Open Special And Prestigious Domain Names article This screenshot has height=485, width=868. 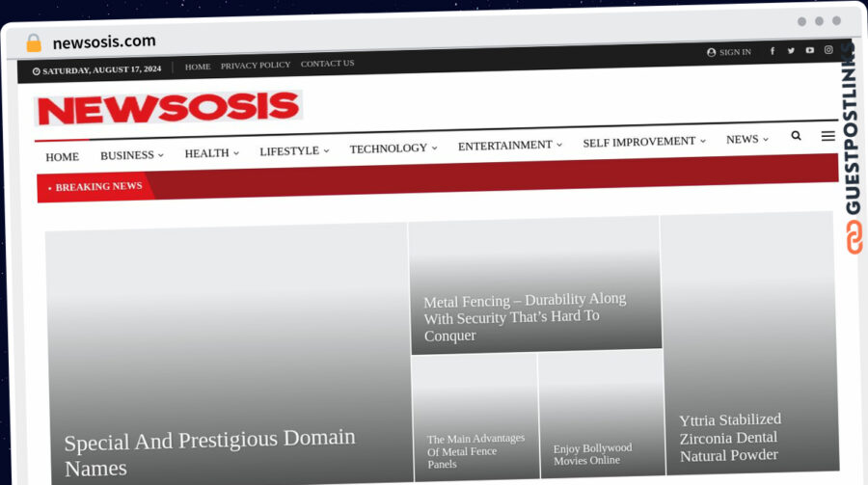coord(209,452)
